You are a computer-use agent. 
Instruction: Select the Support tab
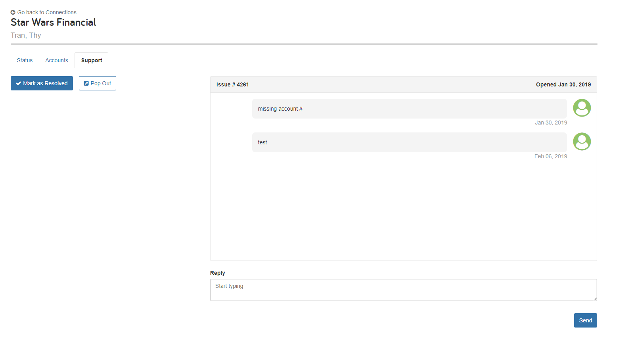(92, 60)
